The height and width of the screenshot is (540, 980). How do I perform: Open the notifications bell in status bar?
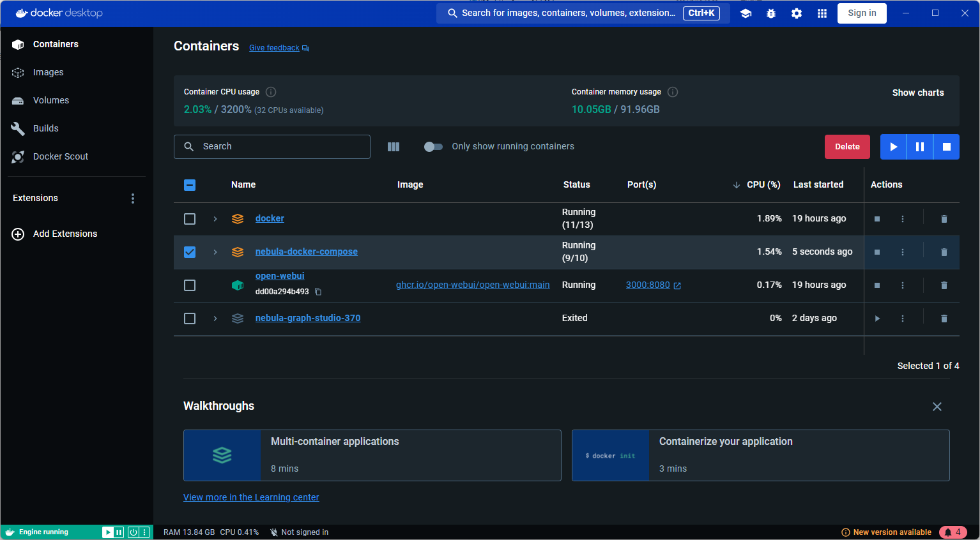(953, 532)
